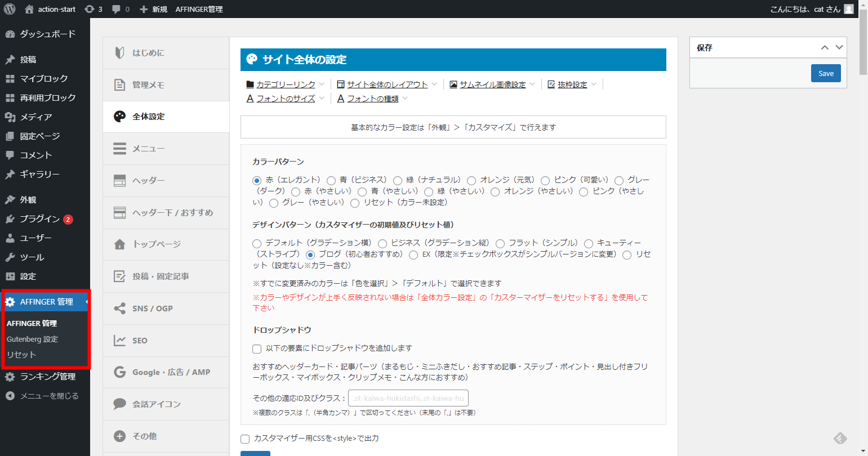Open マイブロック in the sidebar
Screen dimensions: 868x456
[45, 78]
